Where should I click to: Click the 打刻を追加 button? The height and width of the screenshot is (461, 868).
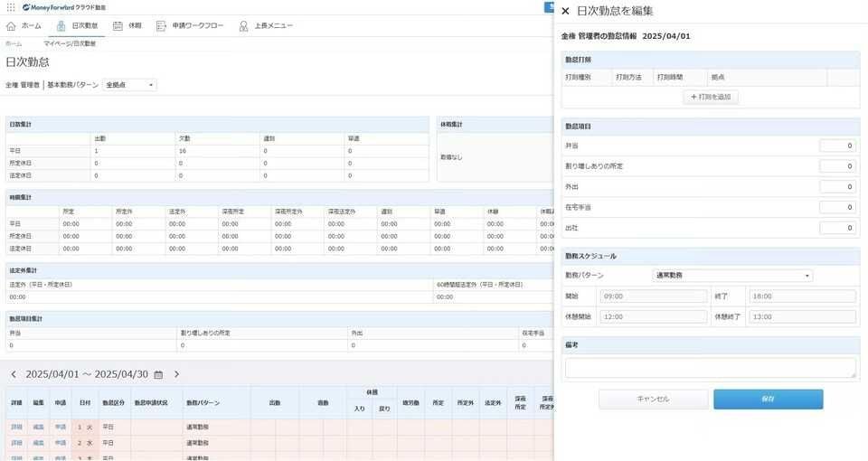click(711, 97)
